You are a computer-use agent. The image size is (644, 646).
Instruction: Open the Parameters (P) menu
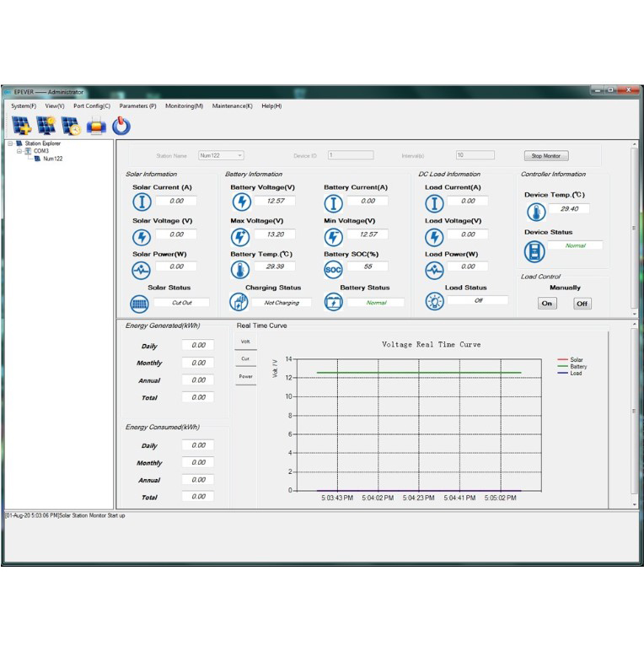[138, 106]
